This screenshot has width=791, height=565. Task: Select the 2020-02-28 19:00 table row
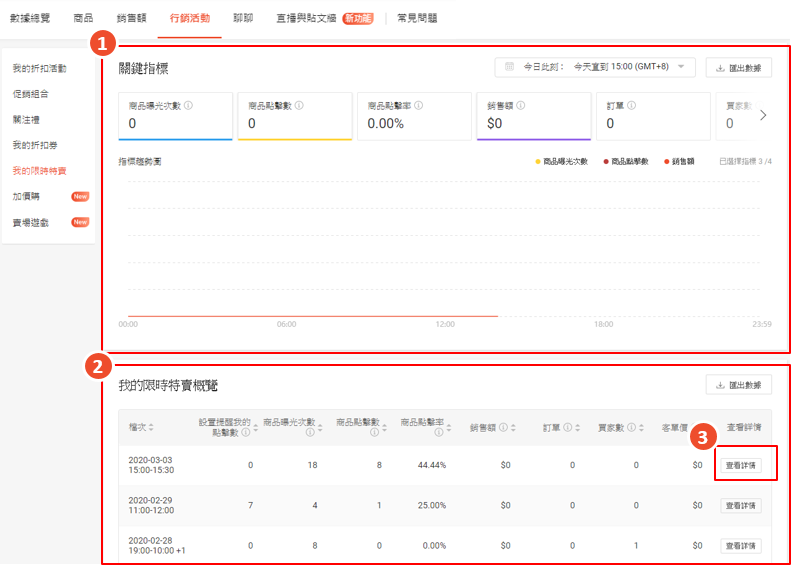pos(400,546)
